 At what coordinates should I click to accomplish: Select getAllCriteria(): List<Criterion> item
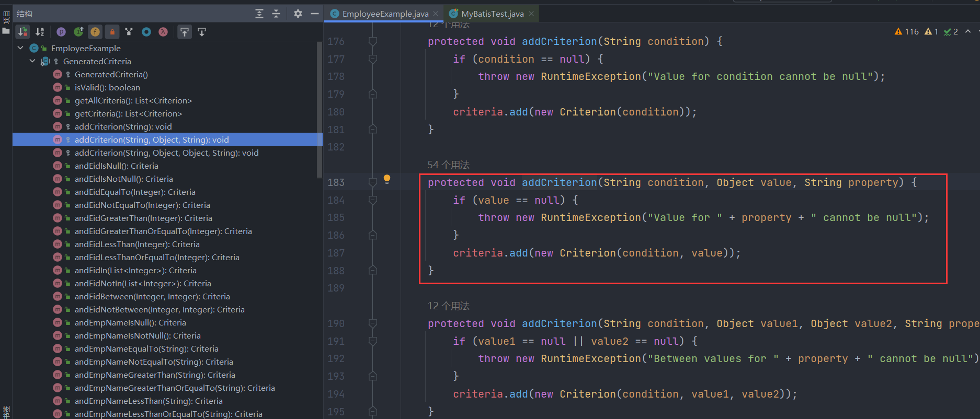[x=133, y=100]
